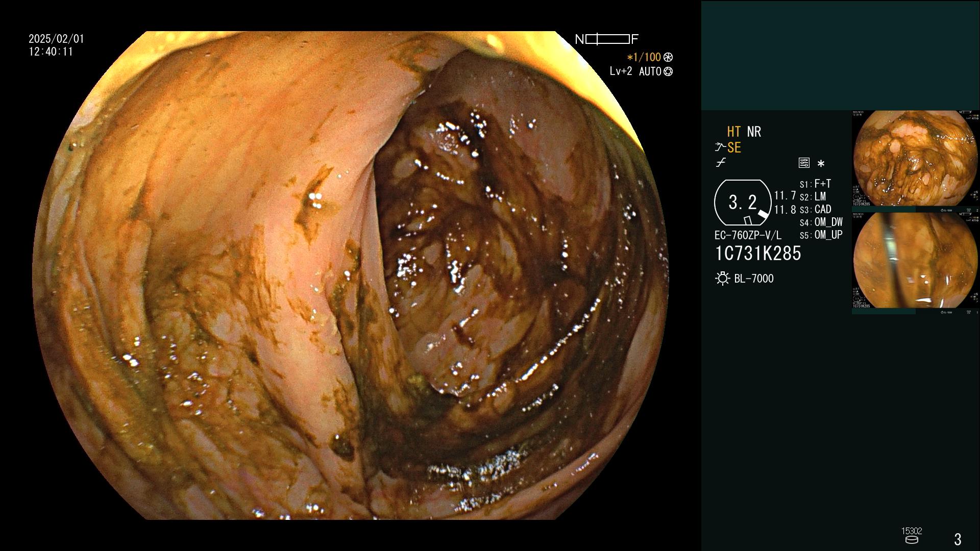
Task: Click the scope model EC-760ZP-V/L text
Action: coord(748,235)
